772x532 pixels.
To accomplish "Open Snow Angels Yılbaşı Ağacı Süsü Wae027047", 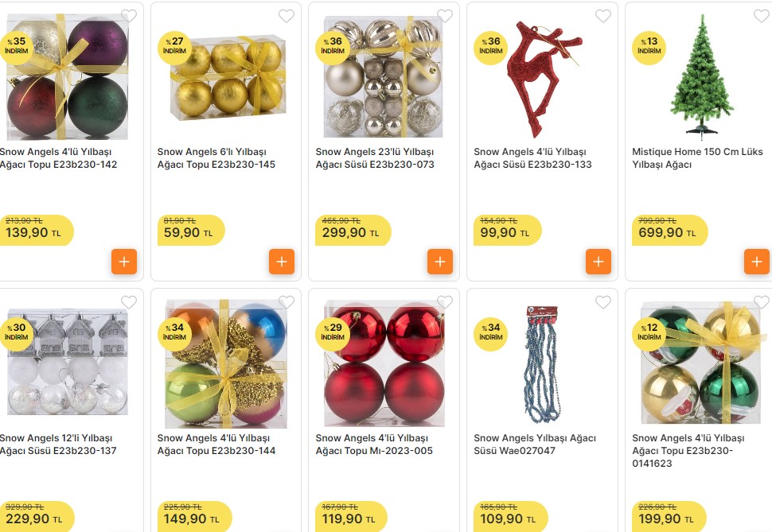I will (x=535, y=444).
